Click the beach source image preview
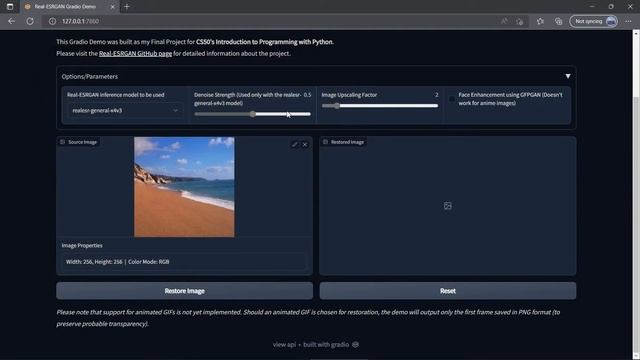This screenshot has height=360, width=640. coord(184,187)
